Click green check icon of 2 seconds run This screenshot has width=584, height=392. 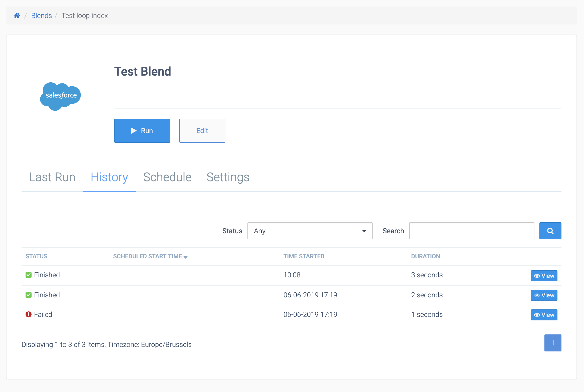pyautogui.click(x=29, y=295)
